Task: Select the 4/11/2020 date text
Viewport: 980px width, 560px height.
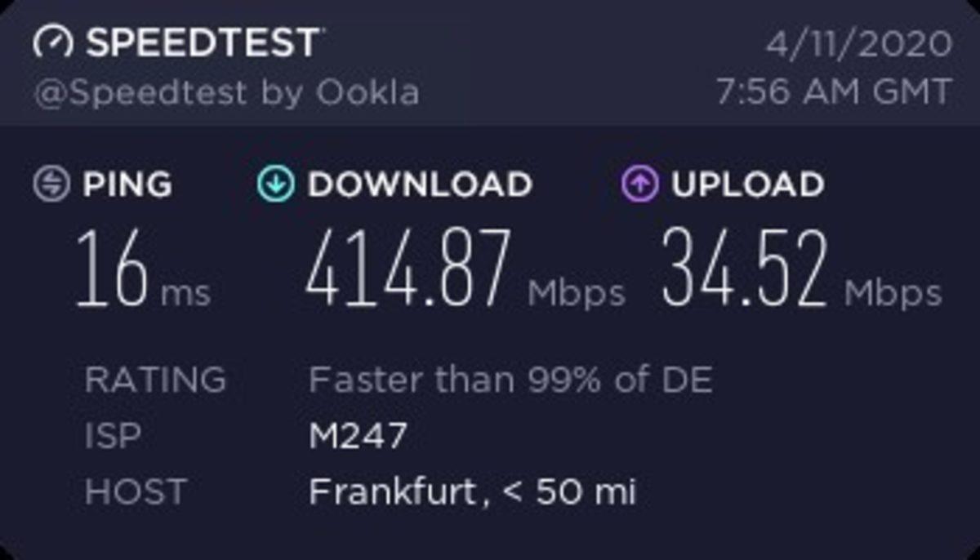Action: 857,43
